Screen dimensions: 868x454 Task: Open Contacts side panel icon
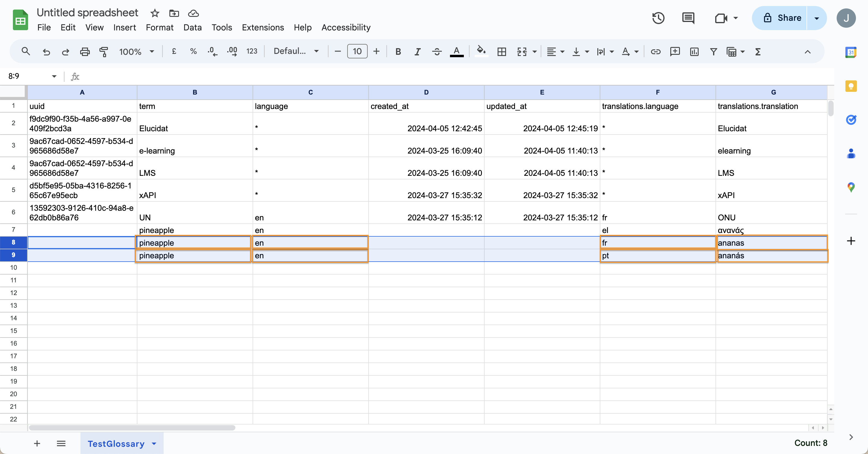coord(851,153)
